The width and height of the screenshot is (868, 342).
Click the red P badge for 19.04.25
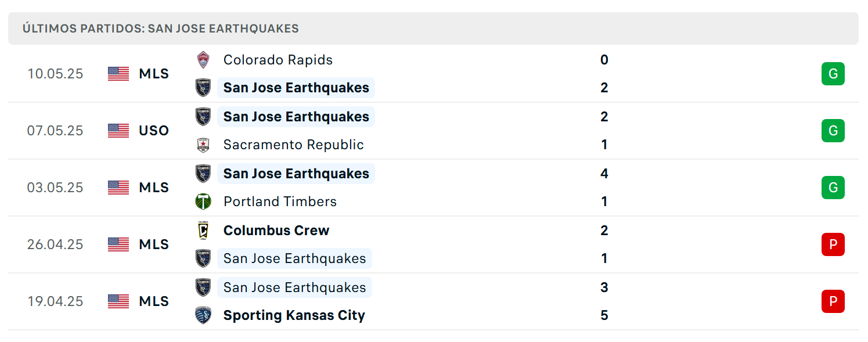click(833, 301)
